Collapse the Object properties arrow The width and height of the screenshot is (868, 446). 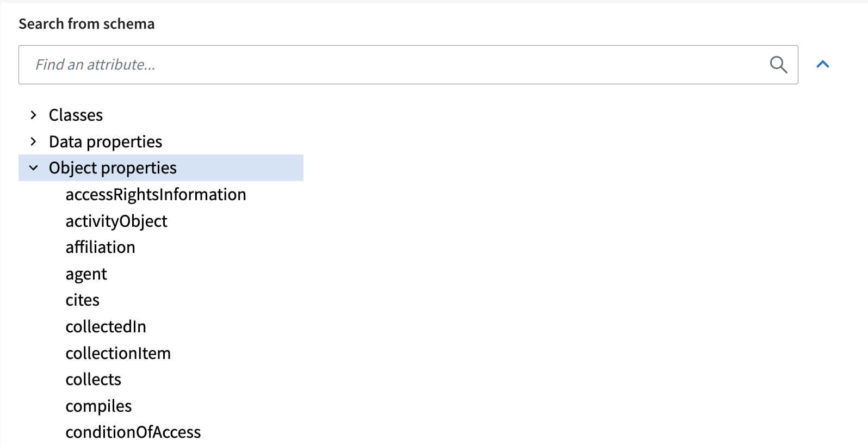click(x=34, y=168)
